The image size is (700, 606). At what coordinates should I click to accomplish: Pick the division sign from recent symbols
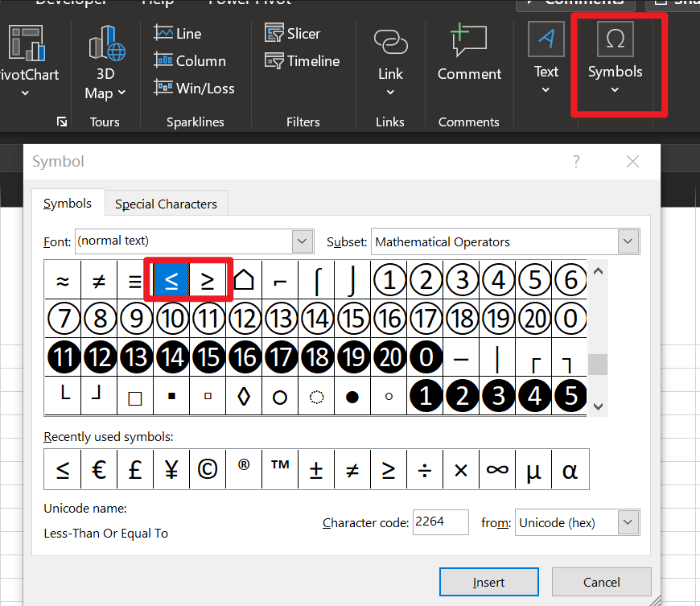click(425, 469)
